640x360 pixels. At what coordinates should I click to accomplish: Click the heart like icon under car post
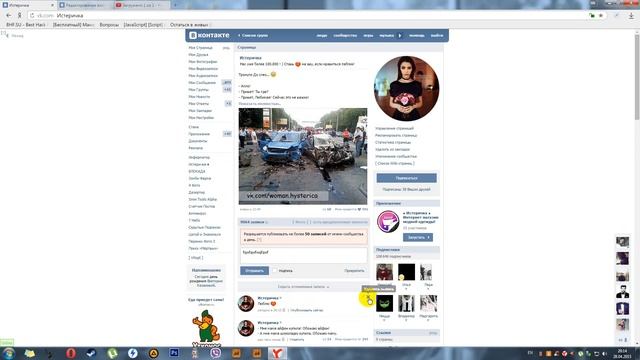[x=359, y=209]
